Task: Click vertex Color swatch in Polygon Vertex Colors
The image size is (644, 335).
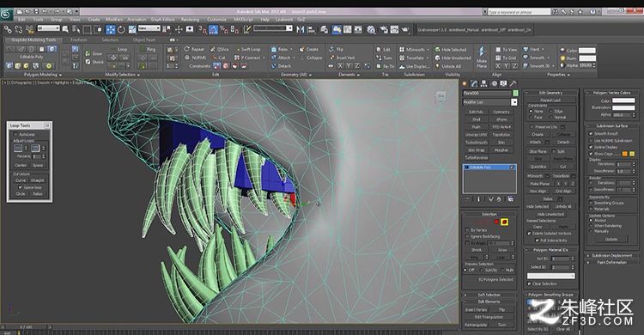Action: [623, 100]
